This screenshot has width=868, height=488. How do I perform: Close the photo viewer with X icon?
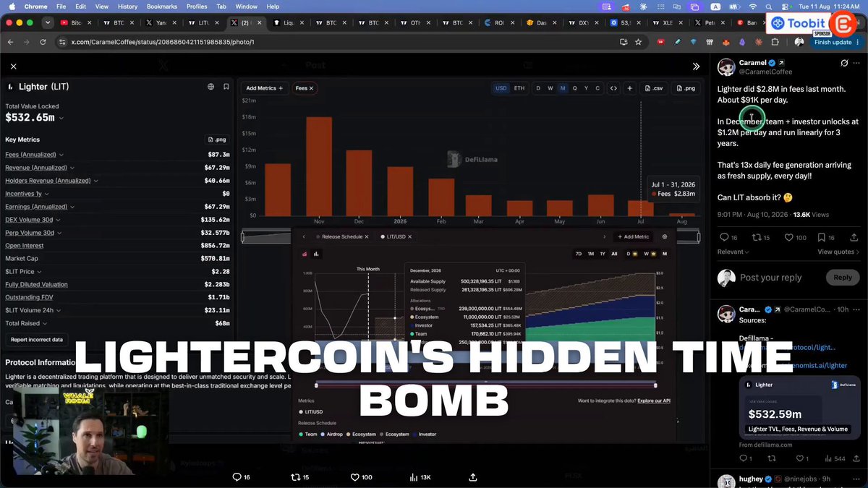click(13, 66)
